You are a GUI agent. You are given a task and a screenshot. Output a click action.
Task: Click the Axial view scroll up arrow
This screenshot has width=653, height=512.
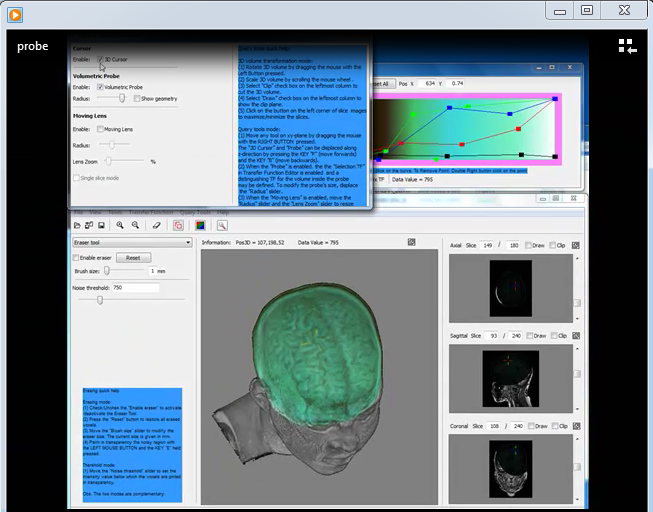[577, 258]
